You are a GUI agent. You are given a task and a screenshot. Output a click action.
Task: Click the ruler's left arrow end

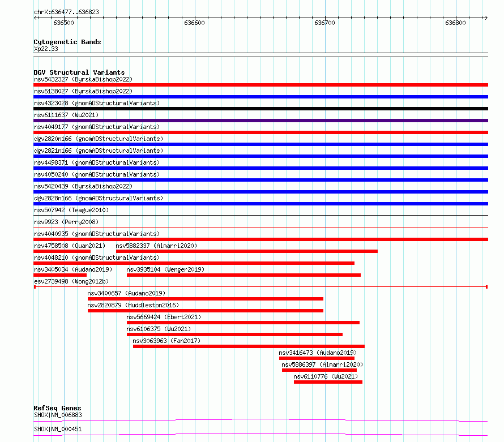tap(35, 18)
